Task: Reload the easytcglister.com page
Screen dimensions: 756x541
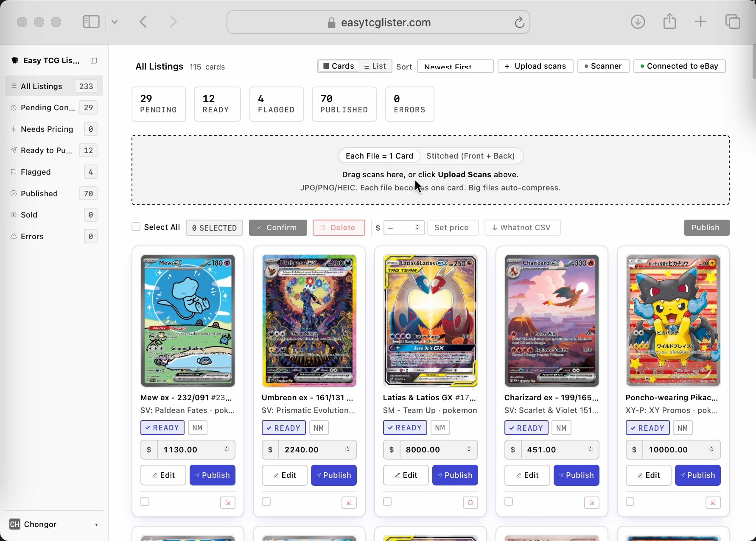Action: (x=519, y=22)
